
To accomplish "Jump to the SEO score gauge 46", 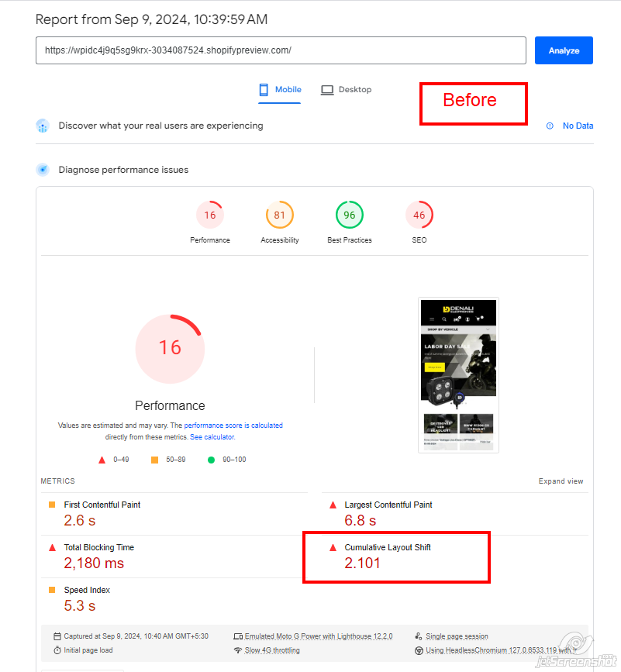I will click(419, 215).
